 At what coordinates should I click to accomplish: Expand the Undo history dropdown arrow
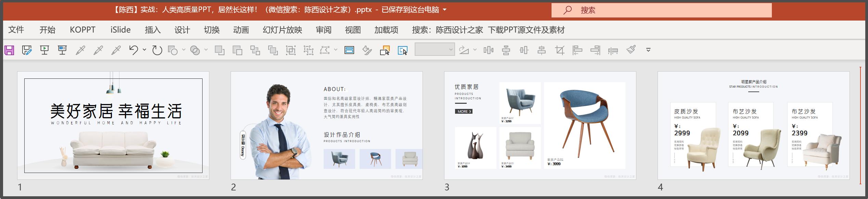point(144,50)
